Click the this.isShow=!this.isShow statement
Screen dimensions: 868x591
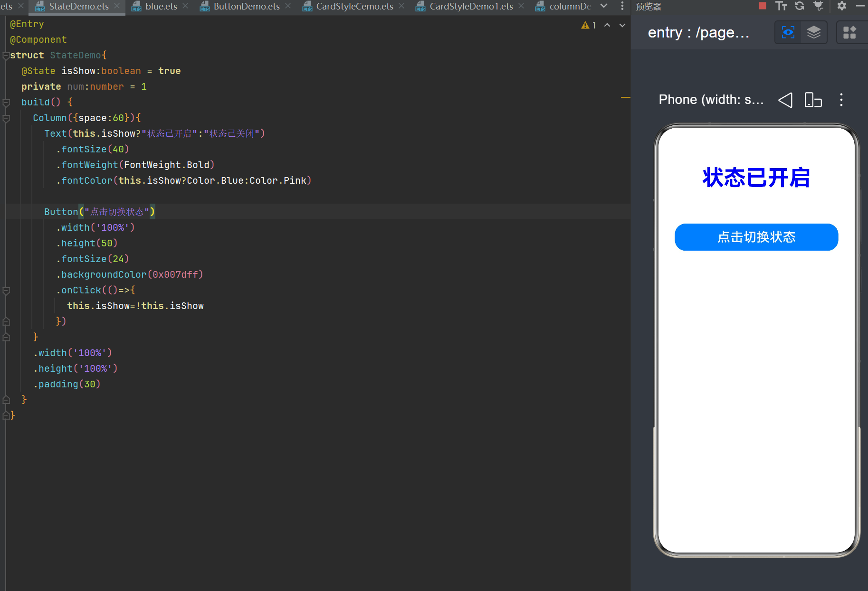click(135, 306)
